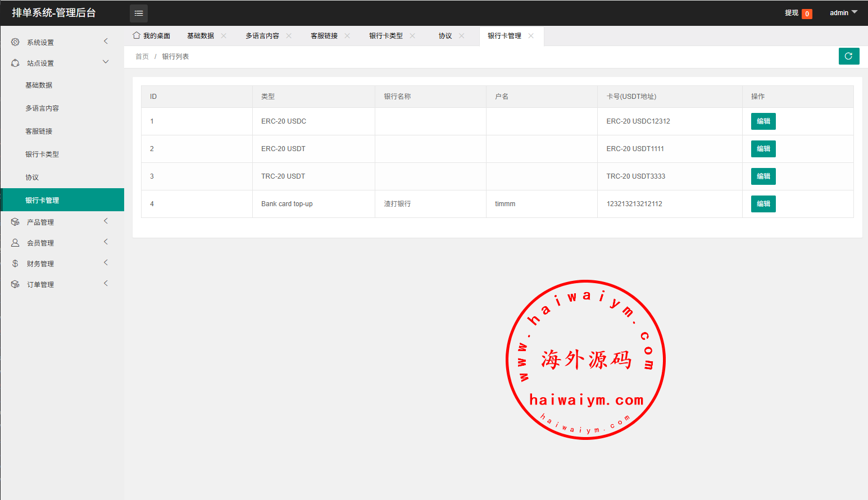The image size is (868, 500).
Task: Open the 提现 notification badge
Action: click(x=807, y=13)
